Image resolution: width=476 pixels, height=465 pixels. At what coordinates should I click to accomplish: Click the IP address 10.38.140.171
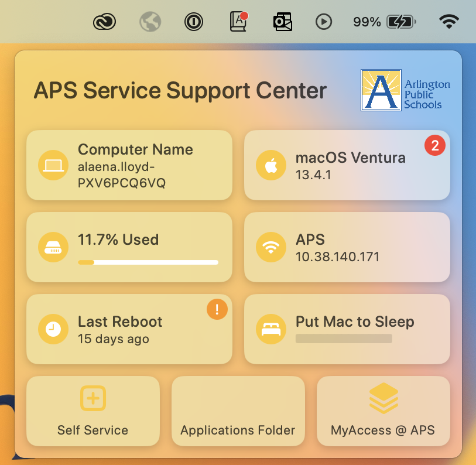tap(338, 257)
